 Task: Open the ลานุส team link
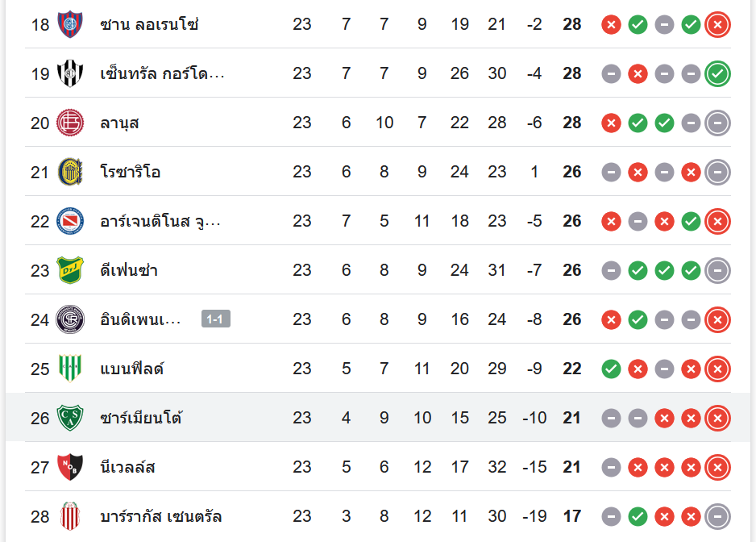tap(120, 123)
